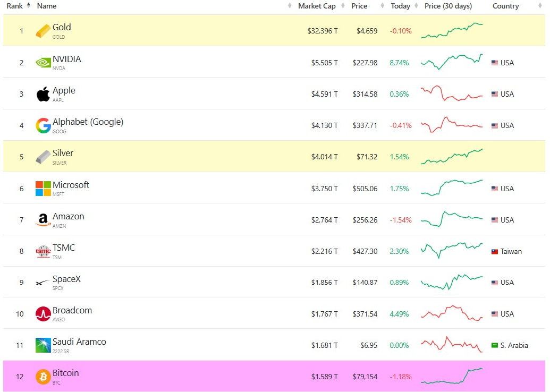This screenshot has width=550, height=392.
Task: Click the Gold bar icon
Action: pyautogui.click(x=43, y=31)
